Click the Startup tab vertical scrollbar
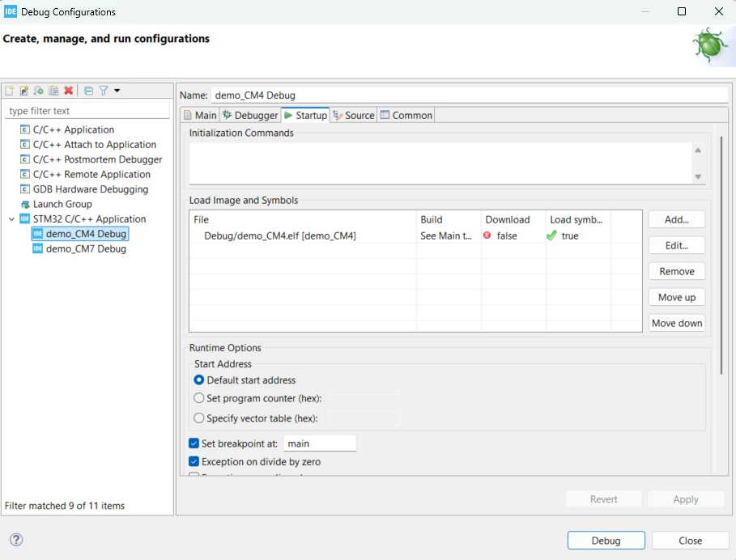Screen dimensions: 736x560 coord(721,256)
